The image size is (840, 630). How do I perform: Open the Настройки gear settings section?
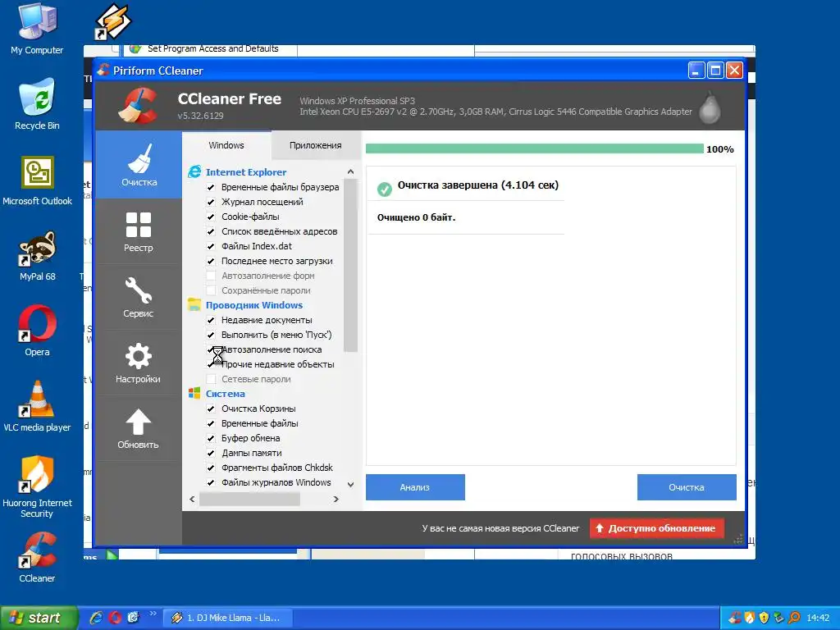[139, 363]
